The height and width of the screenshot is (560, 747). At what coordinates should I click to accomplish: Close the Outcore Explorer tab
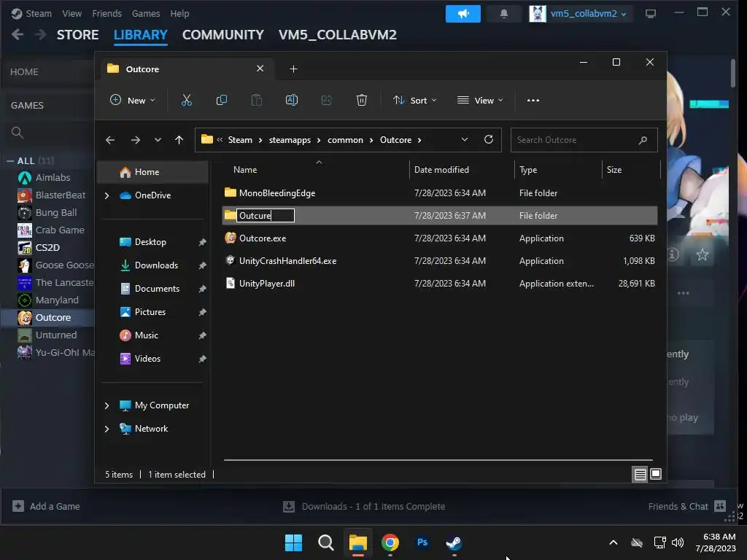coord(260,69)
